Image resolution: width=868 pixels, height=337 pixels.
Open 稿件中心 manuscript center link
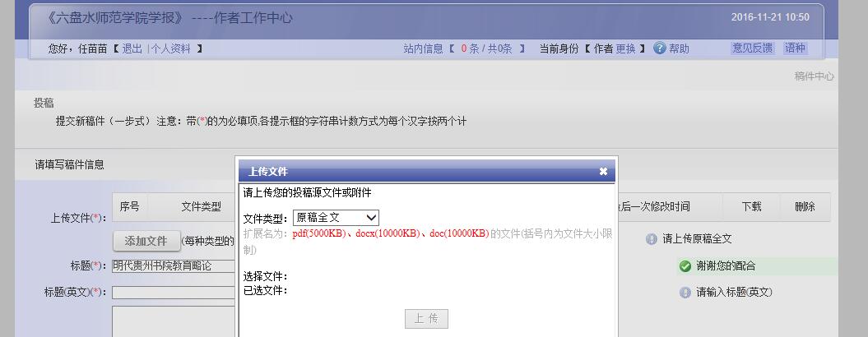click(815, 76)
